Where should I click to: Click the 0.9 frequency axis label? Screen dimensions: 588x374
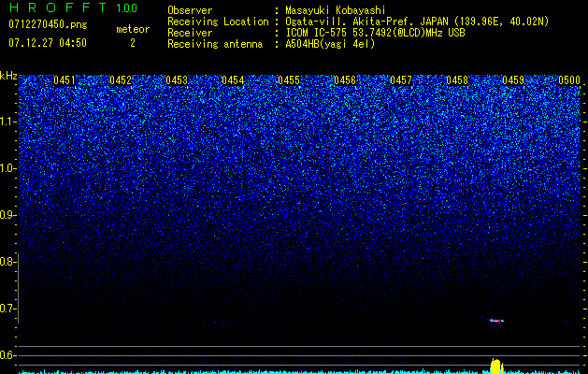pos(7,215)
